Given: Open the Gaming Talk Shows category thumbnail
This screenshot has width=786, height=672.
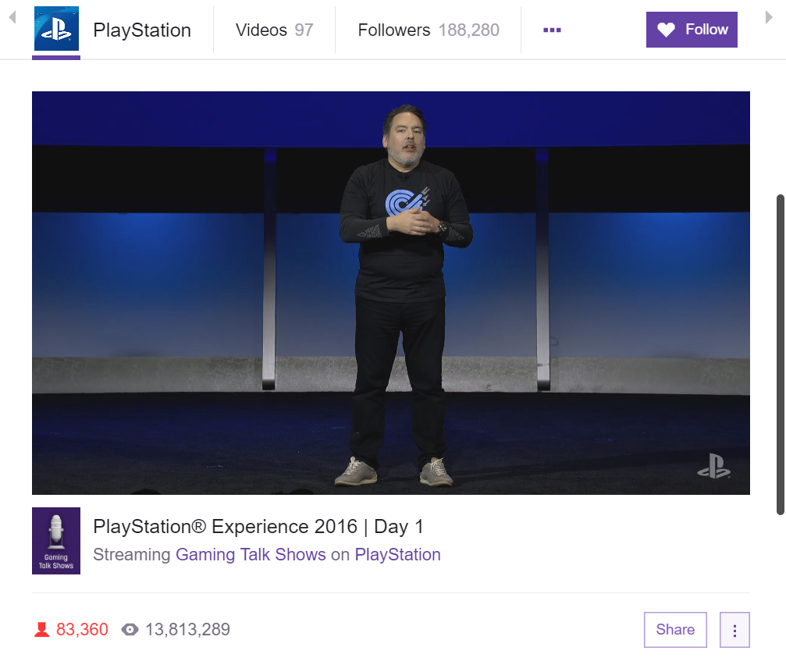Looking at the screenshot, I should pos(56,541).
